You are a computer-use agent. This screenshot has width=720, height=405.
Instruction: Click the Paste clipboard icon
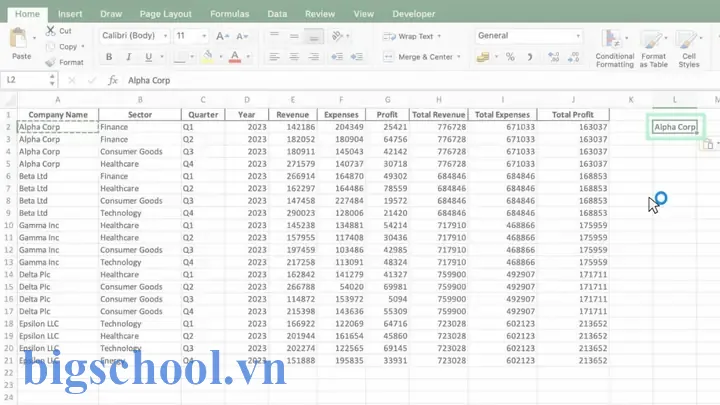point(19,39)
